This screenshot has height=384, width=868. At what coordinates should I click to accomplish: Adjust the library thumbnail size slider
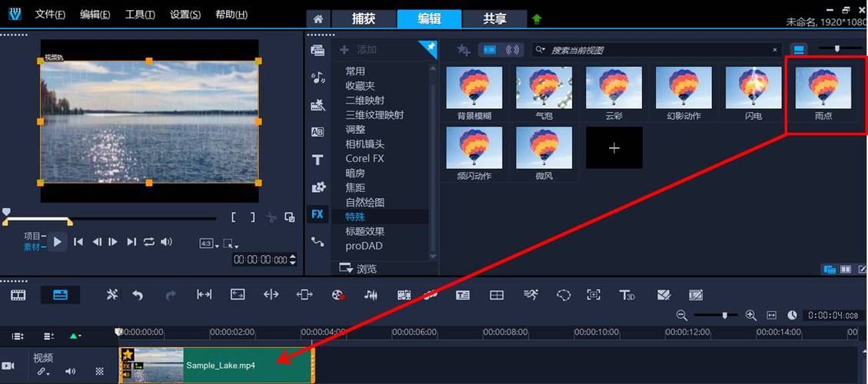coord(837,48)
